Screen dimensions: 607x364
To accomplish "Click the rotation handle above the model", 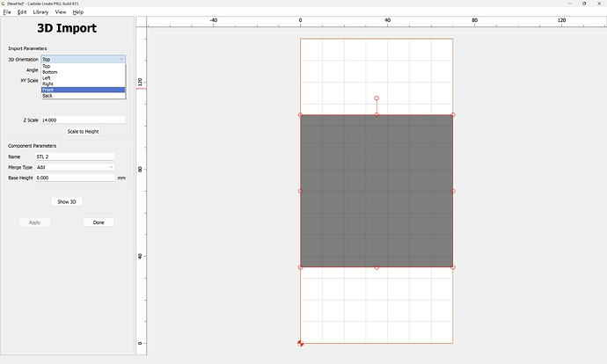I will [x=377, y=98].
